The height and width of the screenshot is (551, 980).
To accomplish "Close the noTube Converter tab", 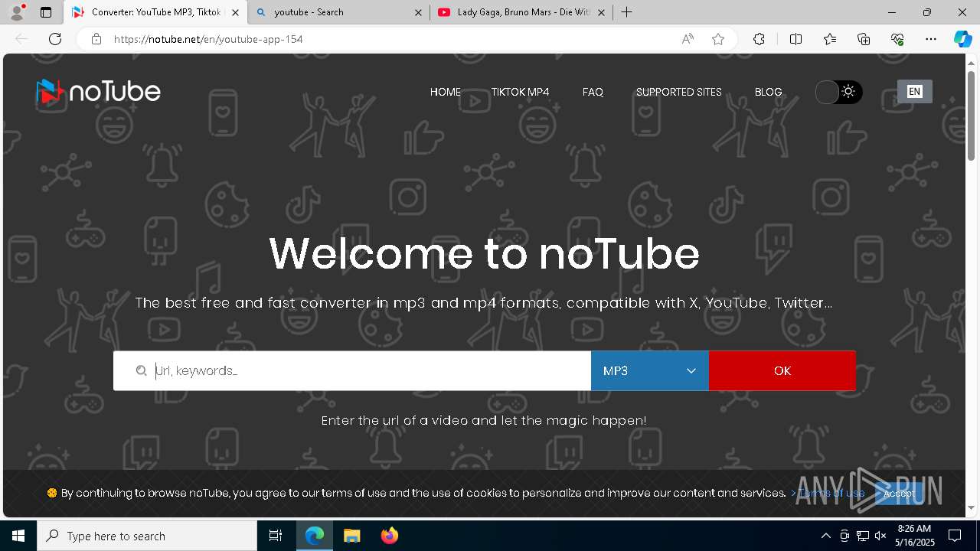I will pos(236,12).
